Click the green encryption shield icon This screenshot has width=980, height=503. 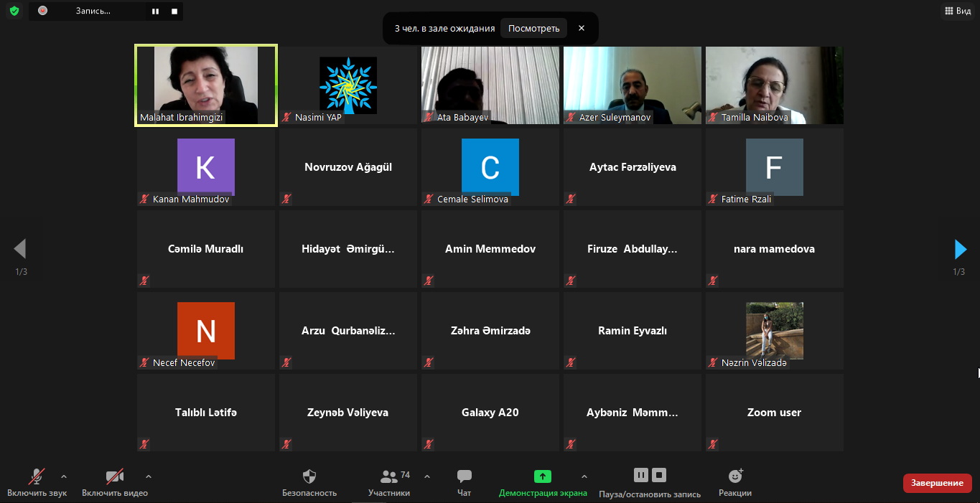(14, 11)
